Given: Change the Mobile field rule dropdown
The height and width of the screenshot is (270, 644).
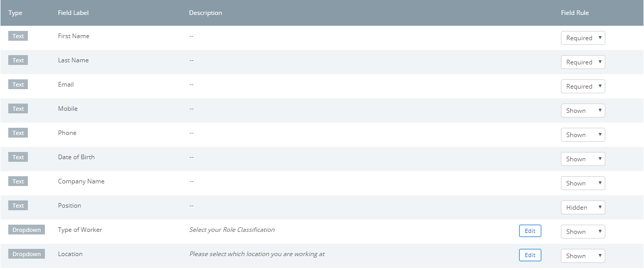Looking at the screenshot, I should 583,111.
